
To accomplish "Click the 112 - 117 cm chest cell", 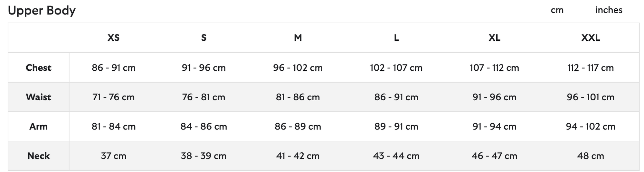I will point(591,68).
